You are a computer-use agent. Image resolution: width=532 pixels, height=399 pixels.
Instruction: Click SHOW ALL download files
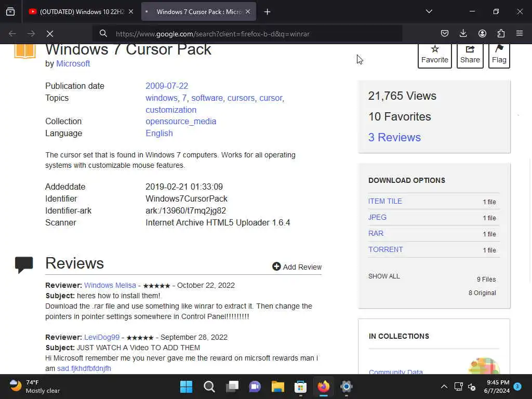pyautogui.click(x=384, y=276)
